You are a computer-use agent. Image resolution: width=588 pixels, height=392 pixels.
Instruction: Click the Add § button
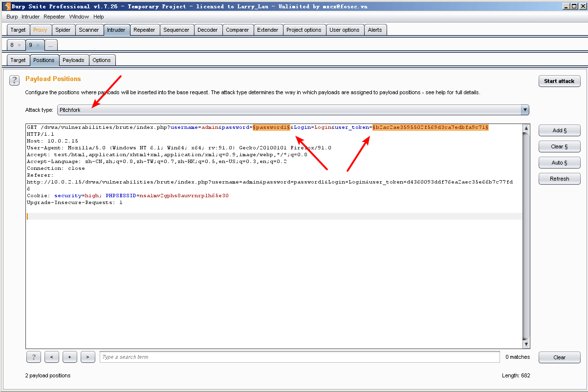(x=559, y=130)
